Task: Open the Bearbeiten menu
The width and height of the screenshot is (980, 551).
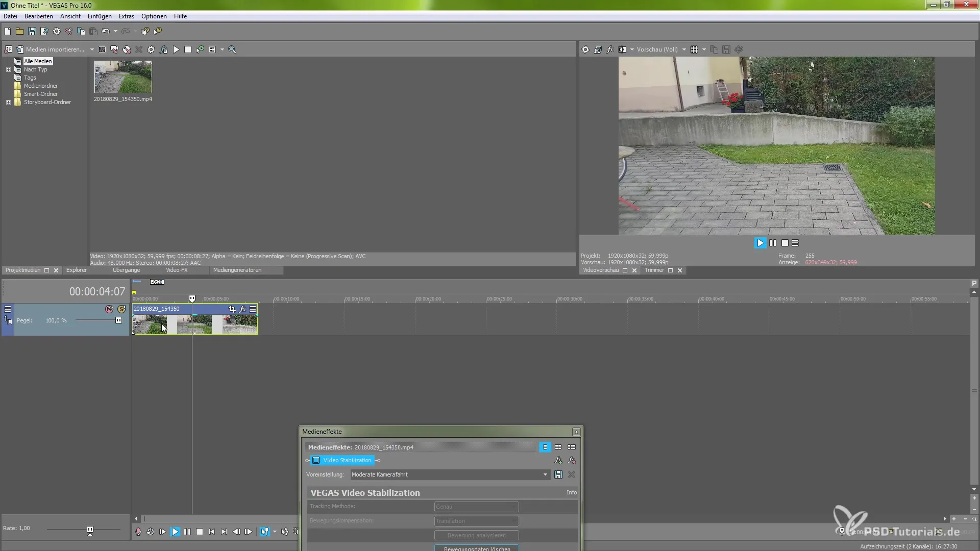Action: [39, 16]
